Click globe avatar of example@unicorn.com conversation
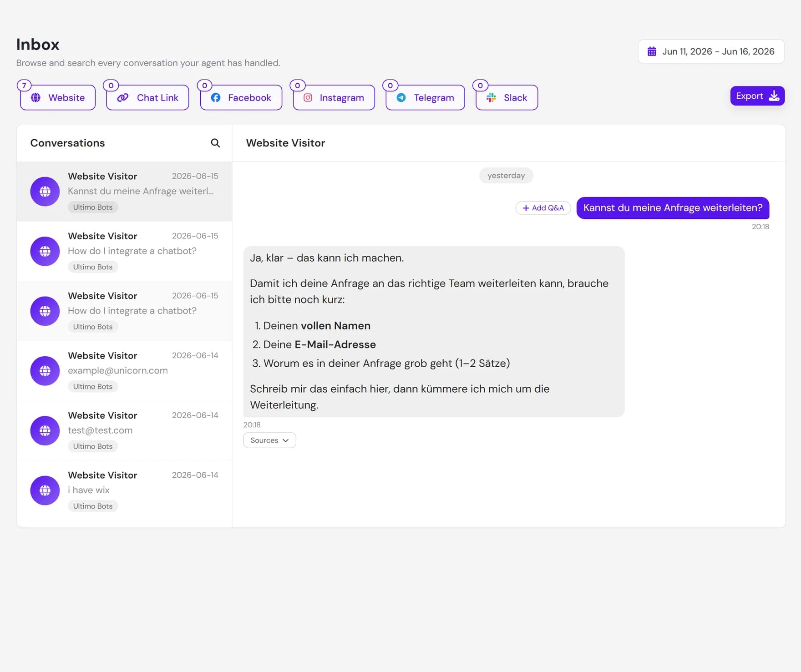The width and height of the screenshot is (801, 672). (x=45, y=371)
